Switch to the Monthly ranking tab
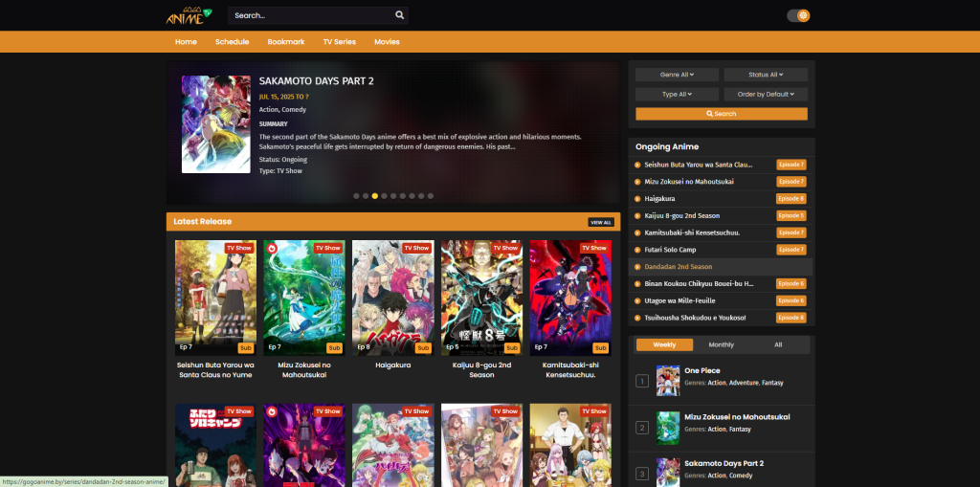The width and height of the screenshot is (980, 487). click(722, 345)
